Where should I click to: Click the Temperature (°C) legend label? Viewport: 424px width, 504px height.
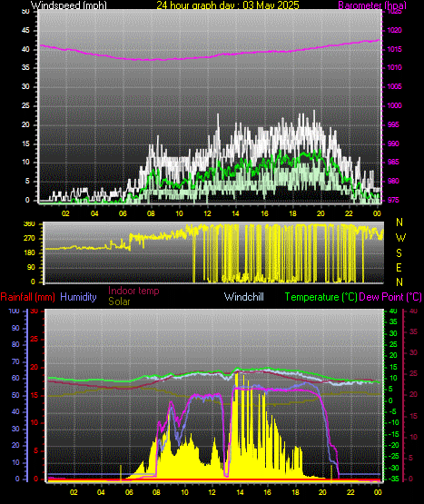[321, 297]
